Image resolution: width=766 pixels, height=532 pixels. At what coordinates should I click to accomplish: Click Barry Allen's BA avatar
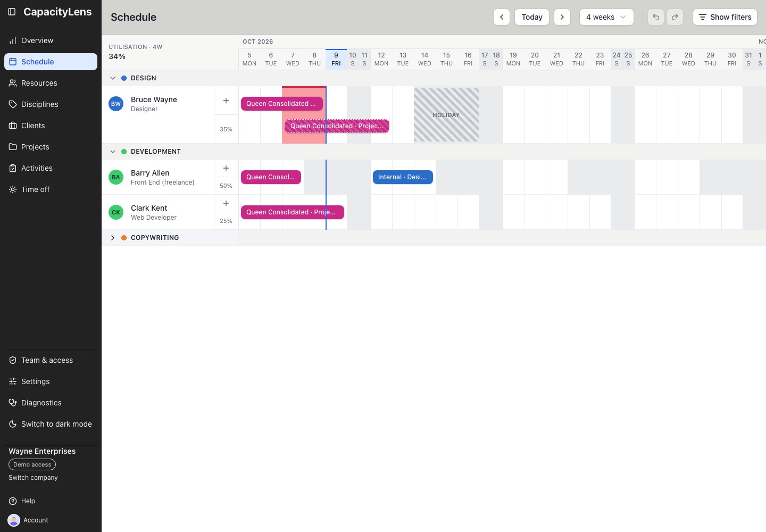point(116,177)
